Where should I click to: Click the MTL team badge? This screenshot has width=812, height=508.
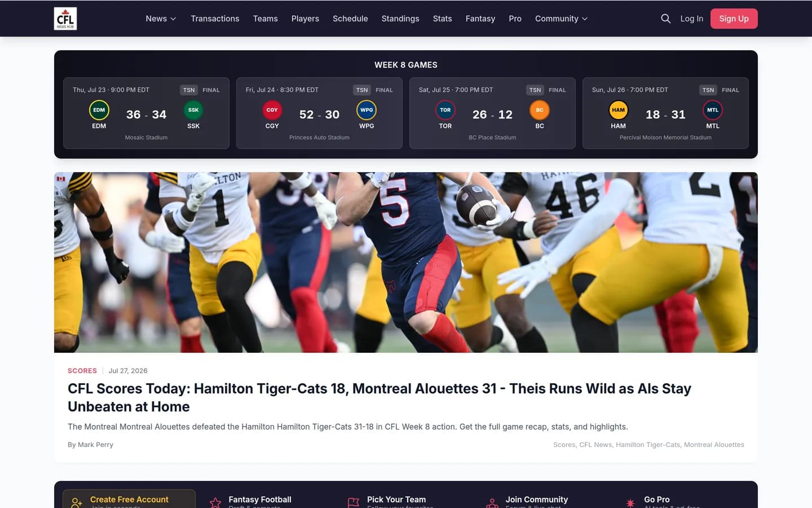(713, 110)
